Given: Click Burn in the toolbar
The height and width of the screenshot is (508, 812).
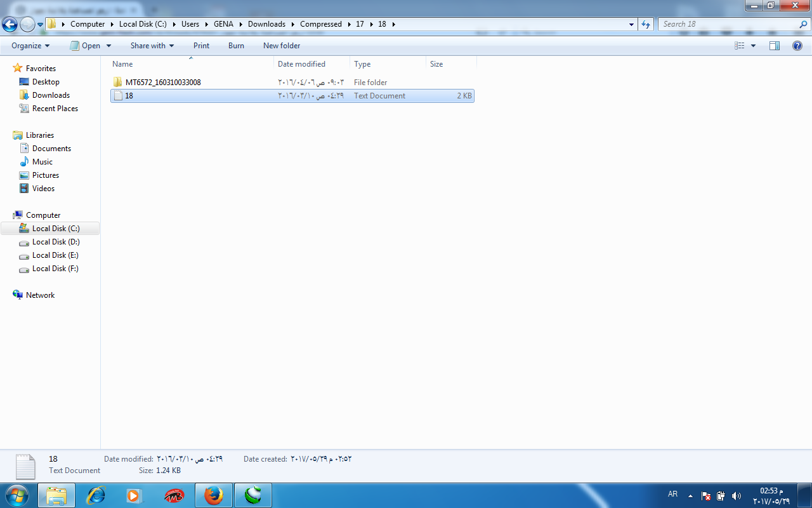Looking at the screenshot, I should (x=236, y=46).
